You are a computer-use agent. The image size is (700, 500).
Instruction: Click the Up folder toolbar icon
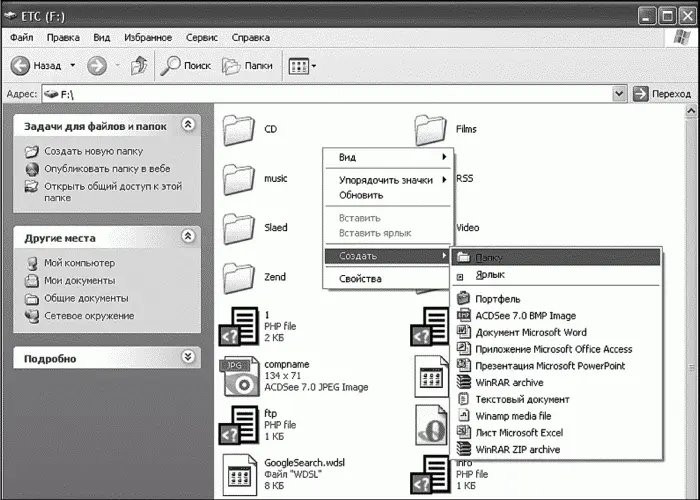[x=140, y=65]
